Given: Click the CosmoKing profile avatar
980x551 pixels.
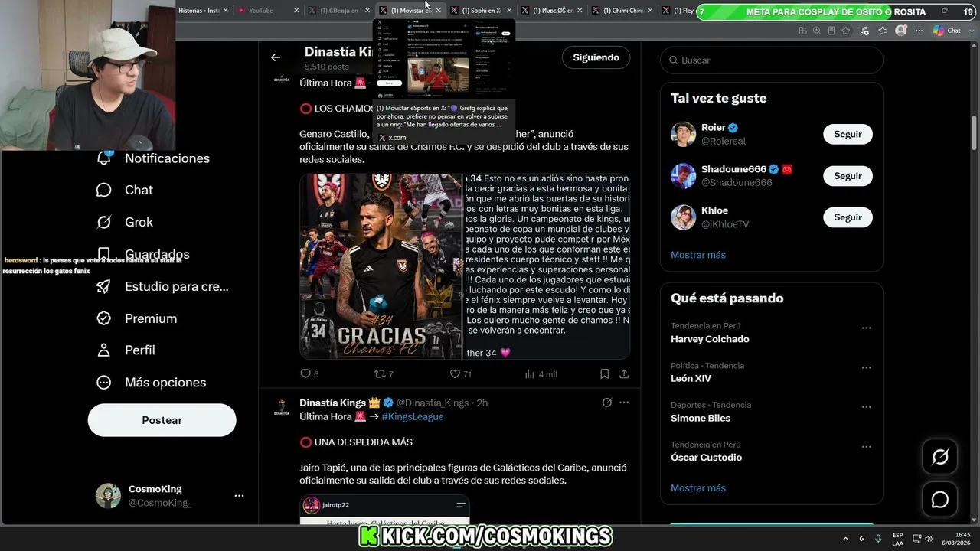Looking at the screenshot, I should click(x=108, y=496).
